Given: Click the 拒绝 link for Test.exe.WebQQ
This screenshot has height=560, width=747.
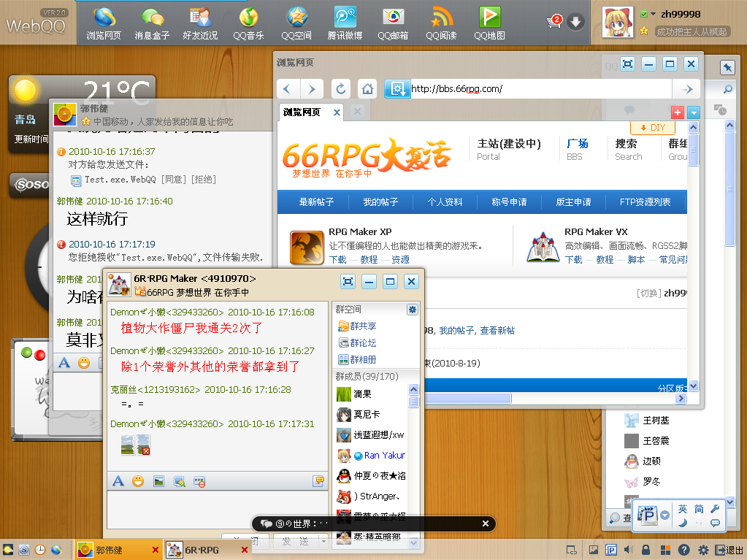Looking at the screenshot, I should [204, 180].
